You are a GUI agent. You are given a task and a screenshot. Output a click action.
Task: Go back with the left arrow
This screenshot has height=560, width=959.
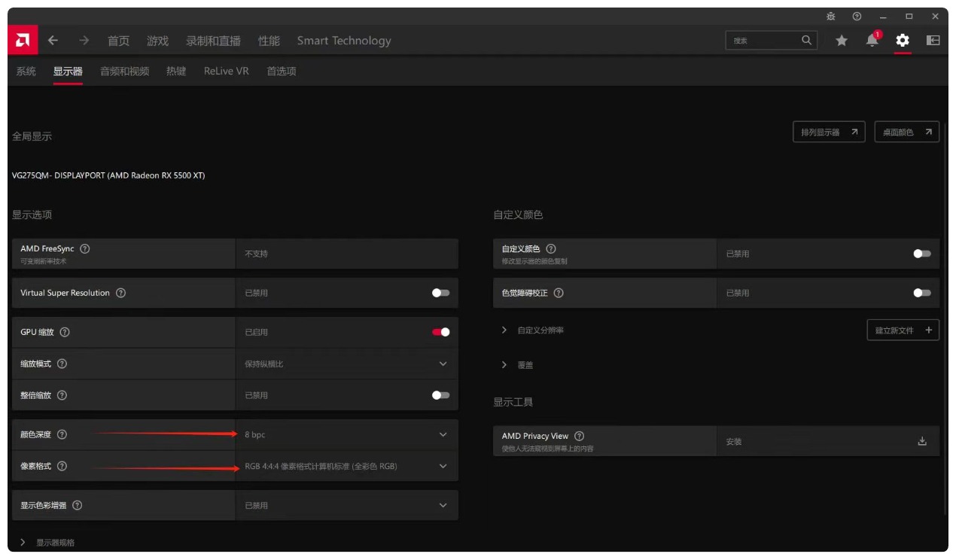point(53,41)
